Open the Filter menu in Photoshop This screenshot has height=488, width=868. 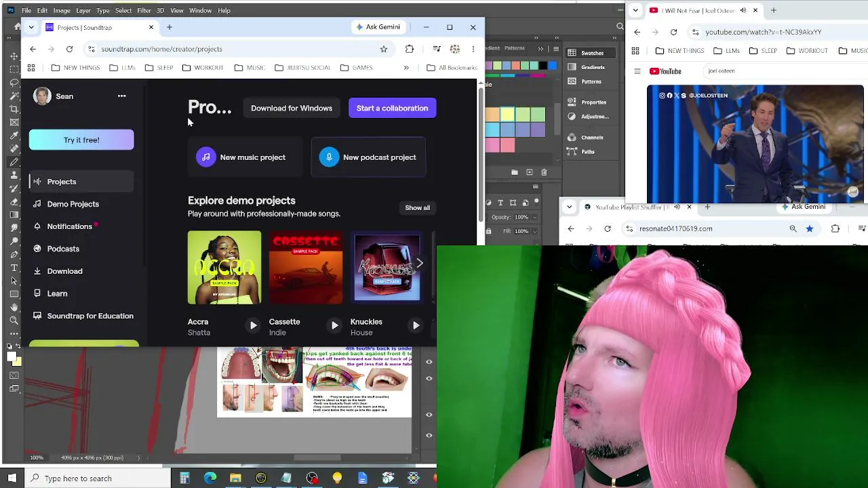pyautogui.click(x=144, y=11)
